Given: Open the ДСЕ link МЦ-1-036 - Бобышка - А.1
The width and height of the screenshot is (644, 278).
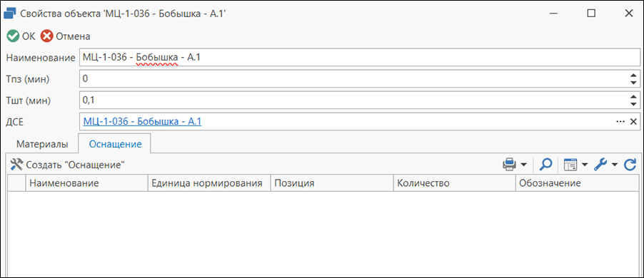Looking at the screenshot, I should (142, 122).
